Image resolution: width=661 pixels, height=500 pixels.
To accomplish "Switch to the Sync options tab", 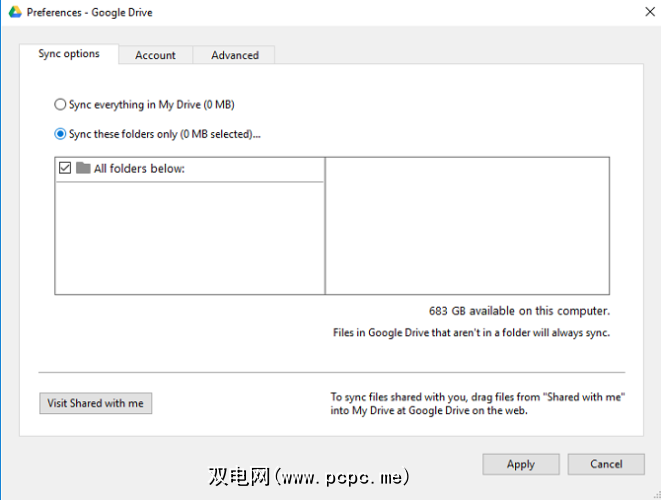I will [69, 54].
